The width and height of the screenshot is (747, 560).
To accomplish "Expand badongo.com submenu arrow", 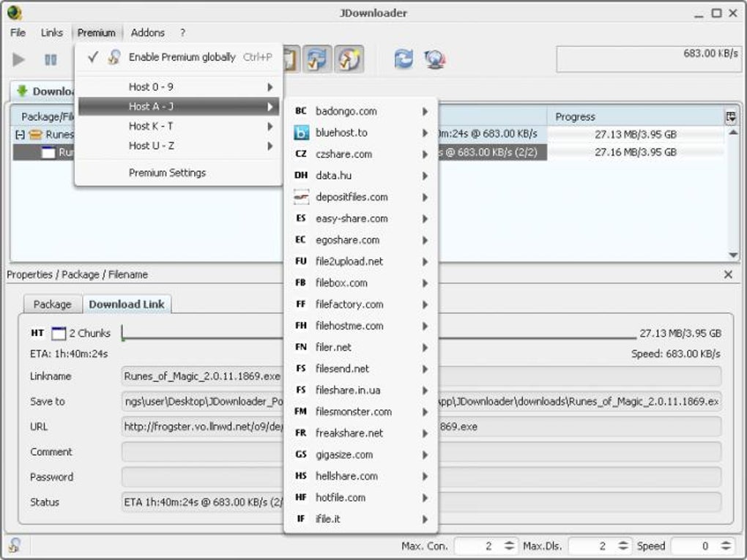I will pos(425,111).
